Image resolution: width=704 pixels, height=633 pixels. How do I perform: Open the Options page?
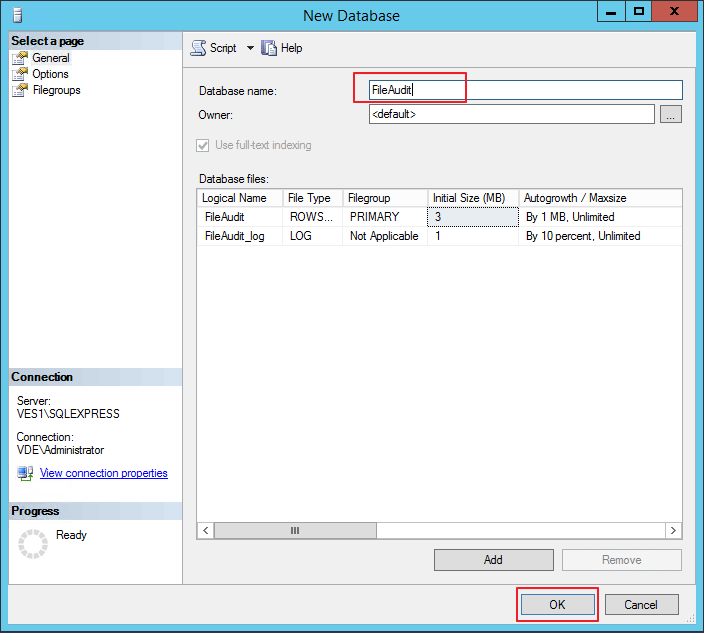(x=50, y=74)
